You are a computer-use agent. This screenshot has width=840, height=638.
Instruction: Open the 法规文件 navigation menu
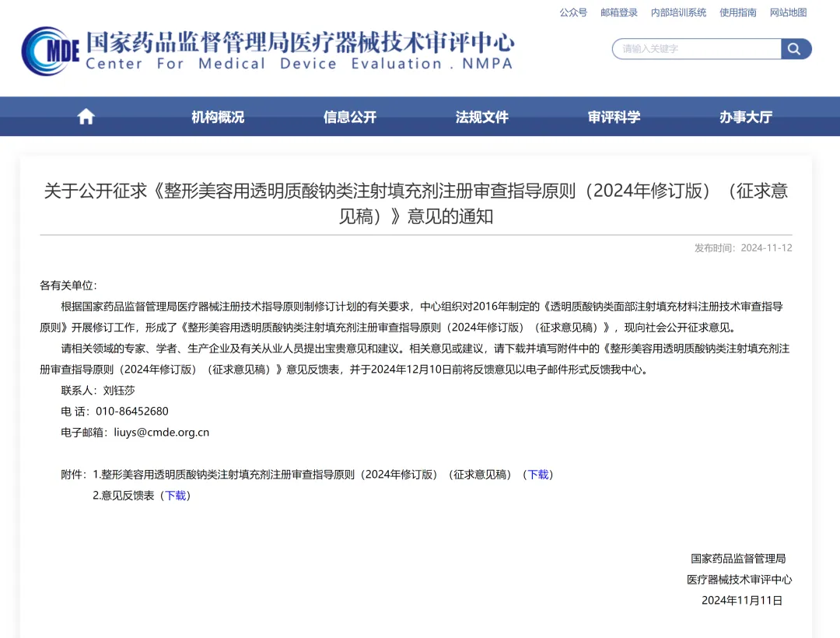coord(481,117)
